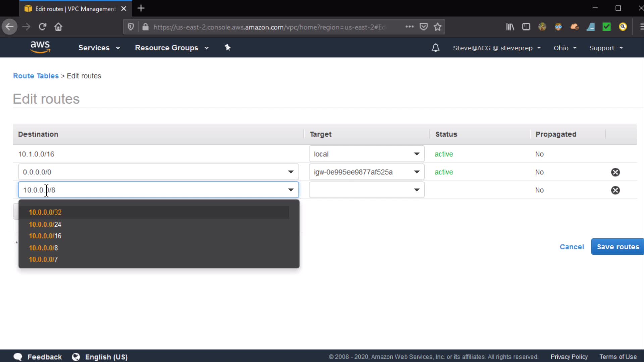Click the Pocket save icon
The height and width of the screenshot is (362, 644).
point(424,27)
